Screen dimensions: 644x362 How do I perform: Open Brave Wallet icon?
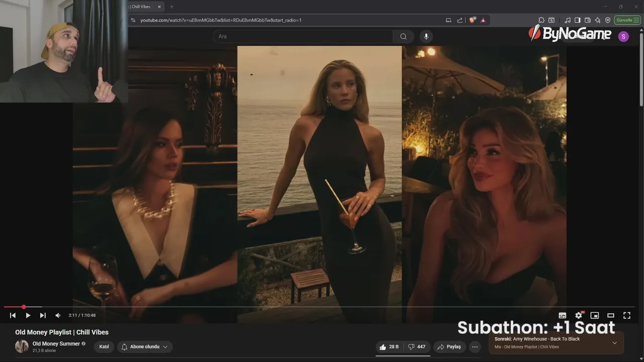click(588, 20)
